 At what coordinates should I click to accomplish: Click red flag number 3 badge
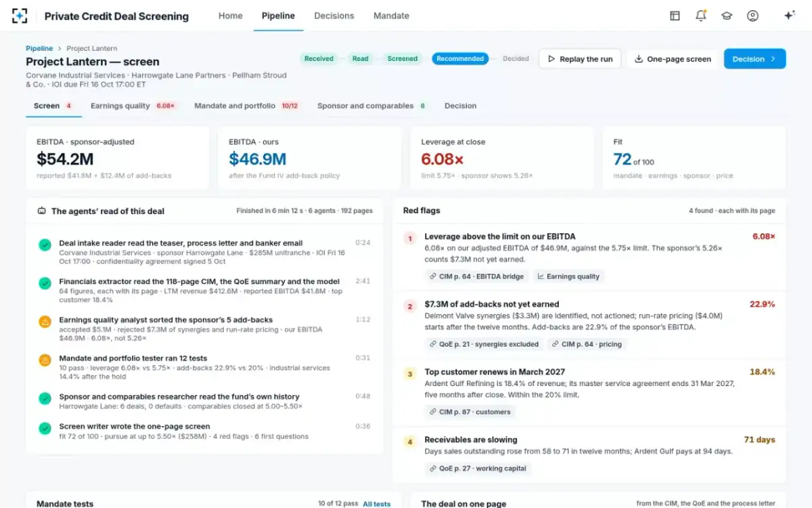[409, 374]
